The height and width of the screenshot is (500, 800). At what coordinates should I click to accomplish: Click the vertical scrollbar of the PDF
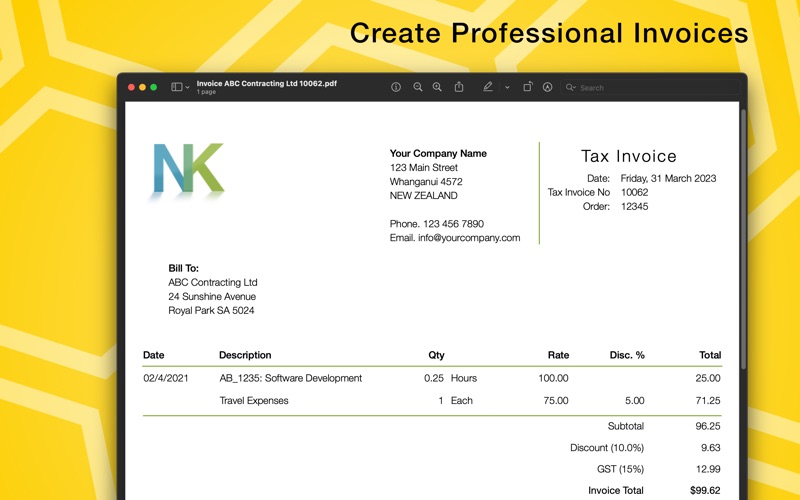click(x=743, y=238)
